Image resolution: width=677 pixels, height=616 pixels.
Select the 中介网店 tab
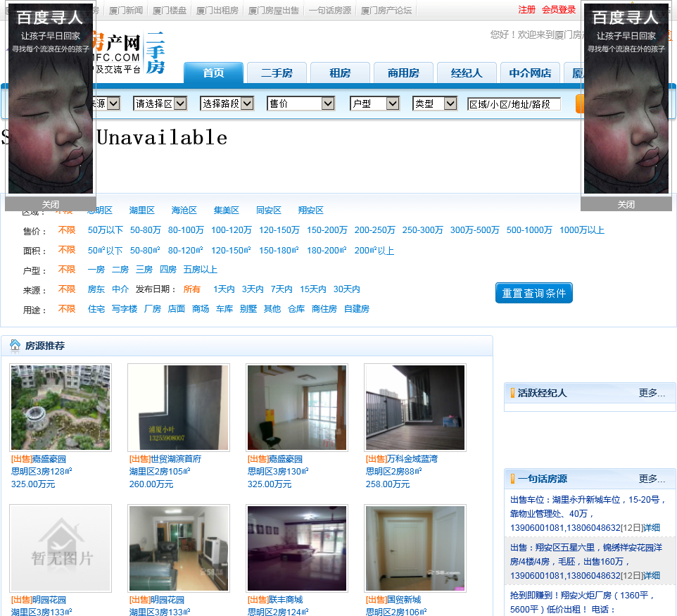click(x=530, y=73)
